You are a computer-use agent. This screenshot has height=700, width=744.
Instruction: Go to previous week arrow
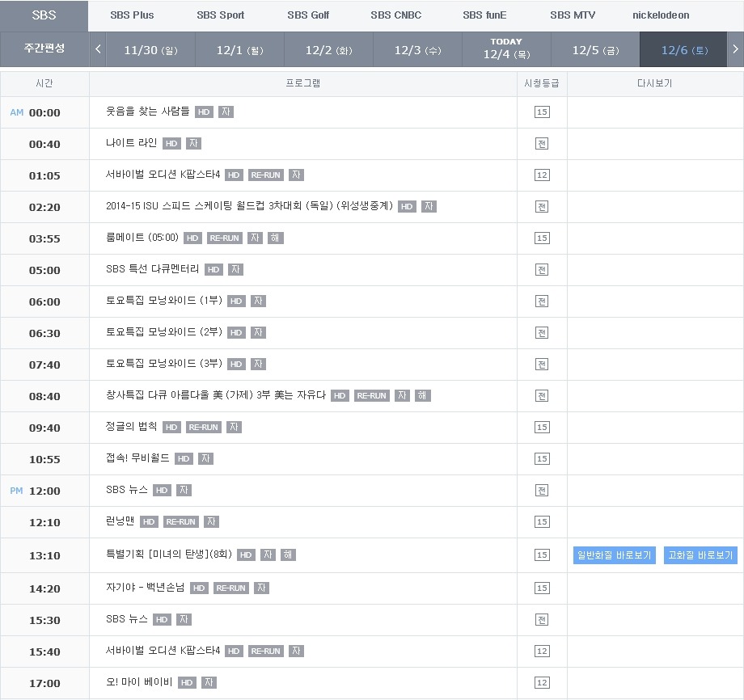pyautogui.click(x=98, y=49)
